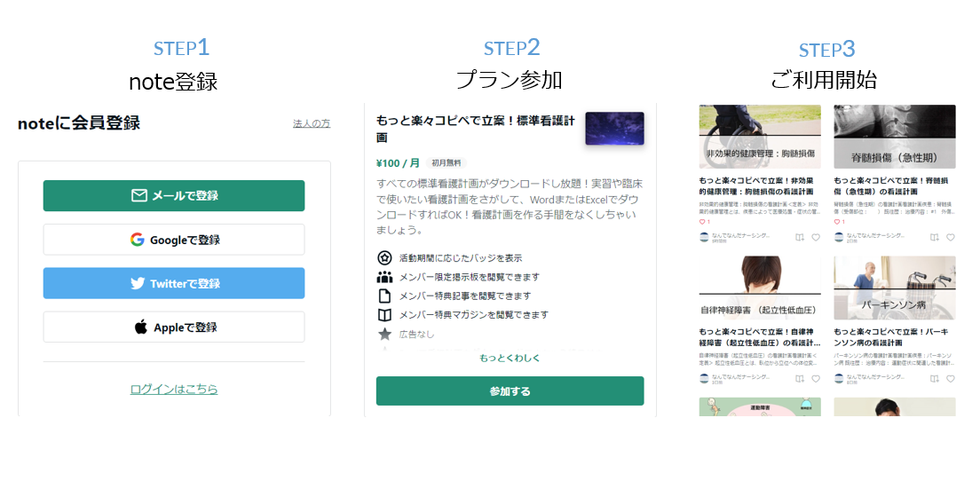
Task: Click the star icon next to 広告なし
Action: pos(384,334)
